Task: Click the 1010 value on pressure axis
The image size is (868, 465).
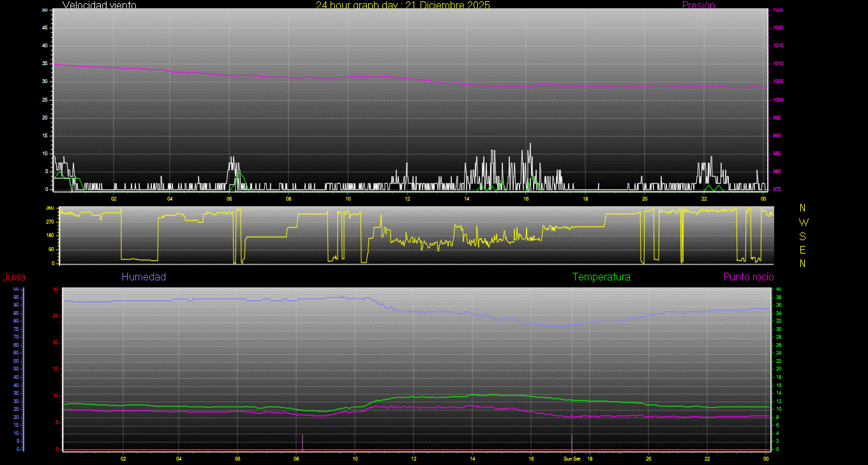Action: point(777,64)
